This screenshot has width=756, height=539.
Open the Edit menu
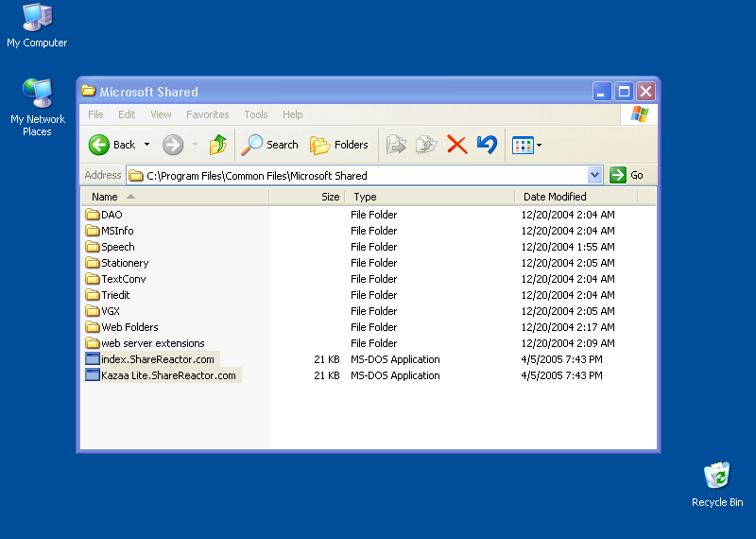tap(127, 114)
